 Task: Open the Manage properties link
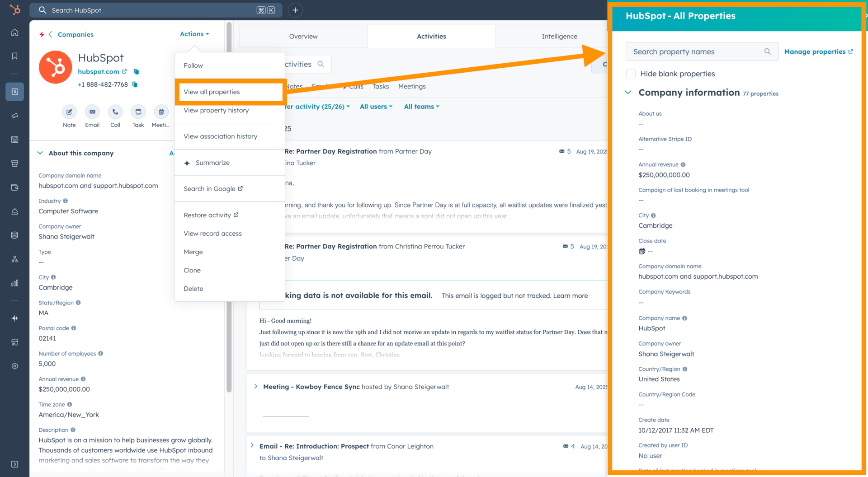coord(818,51)
